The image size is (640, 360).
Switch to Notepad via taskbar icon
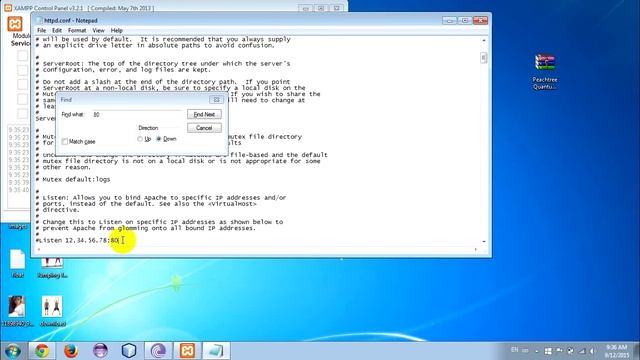click(216, 351)
